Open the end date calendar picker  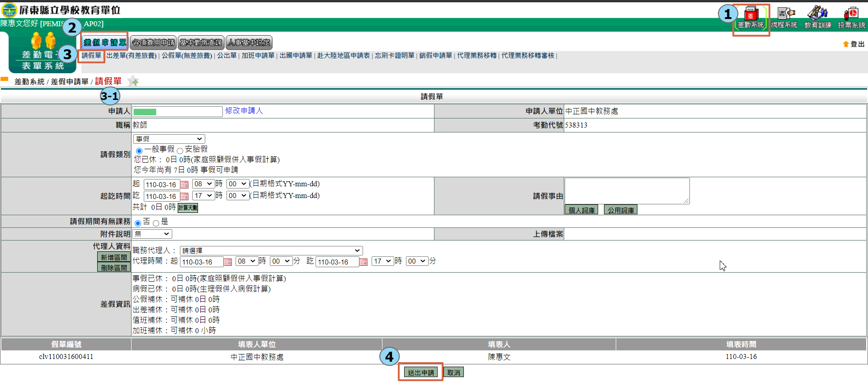(184, 196)
